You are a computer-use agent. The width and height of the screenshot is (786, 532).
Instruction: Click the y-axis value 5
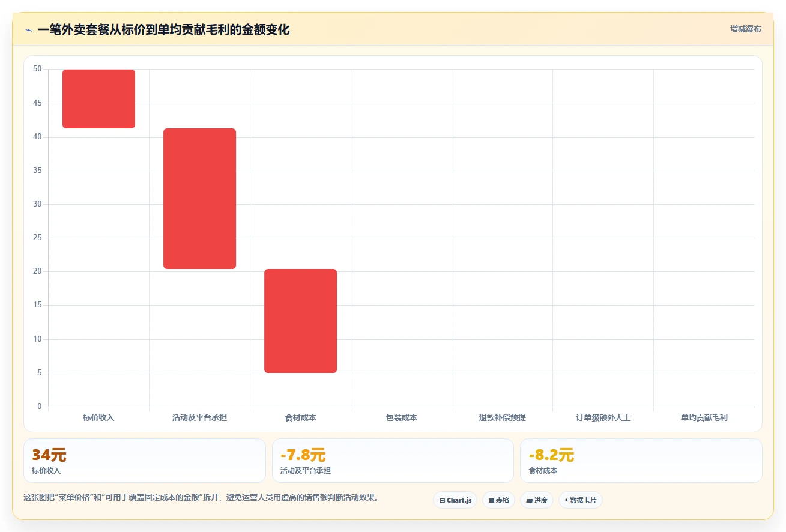click(x=40, y=373)
